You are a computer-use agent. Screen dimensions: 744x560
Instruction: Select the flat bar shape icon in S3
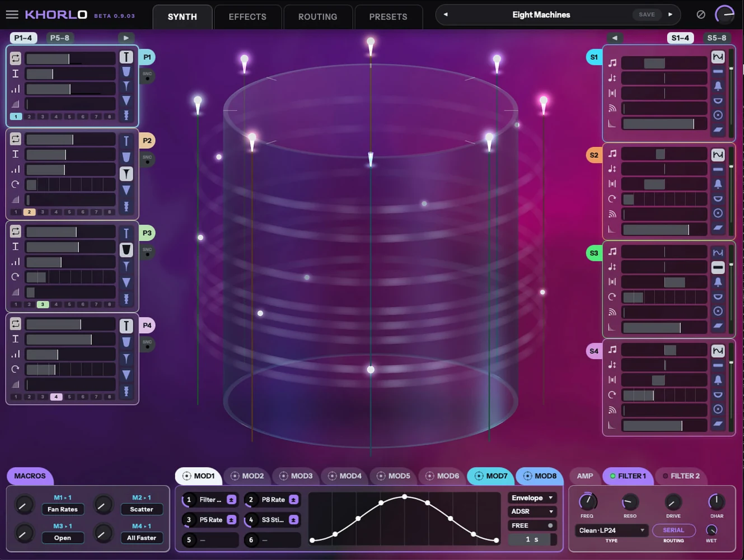pyautogui.click(x=718, y=268)
